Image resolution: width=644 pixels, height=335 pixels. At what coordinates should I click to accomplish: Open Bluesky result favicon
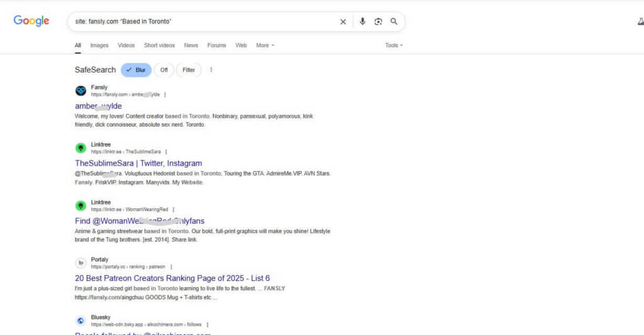click(x=80, y=321)
